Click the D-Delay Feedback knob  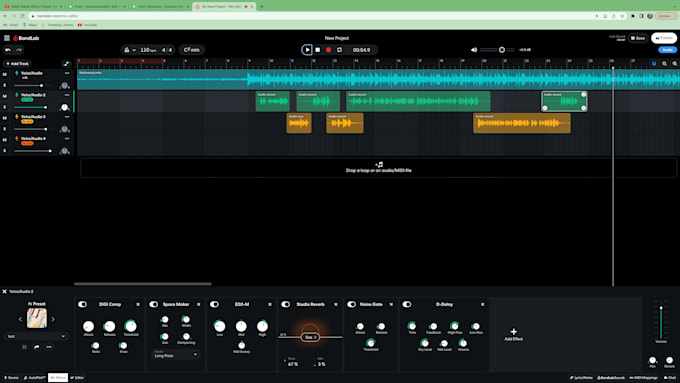pos(433,326)
